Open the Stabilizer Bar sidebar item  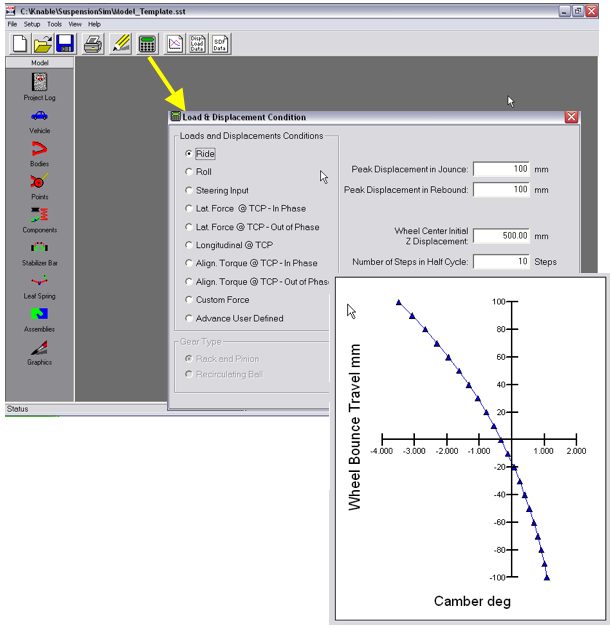coord(40,248)
